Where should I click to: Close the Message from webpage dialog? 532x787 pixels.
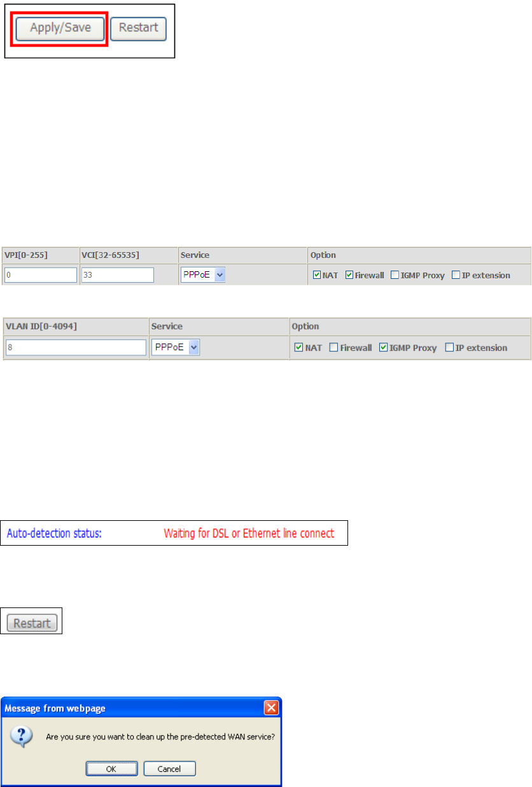click(271, 707)
